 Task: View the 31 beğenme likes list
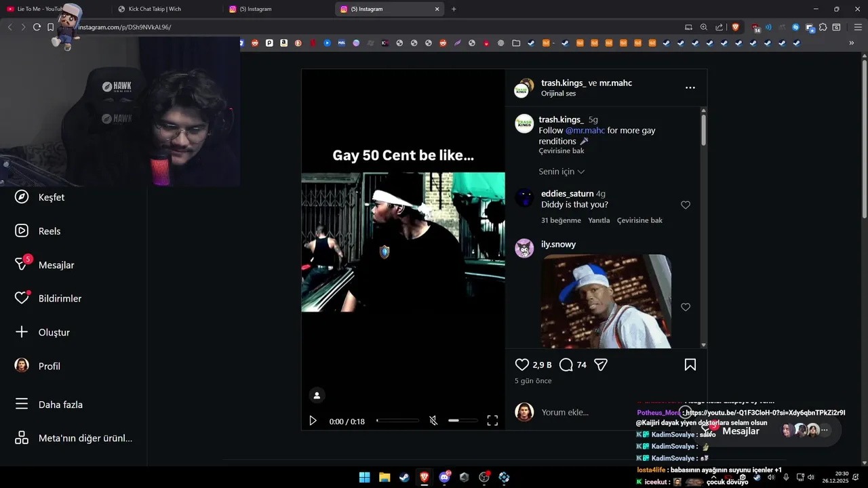(x=561, y=220)
